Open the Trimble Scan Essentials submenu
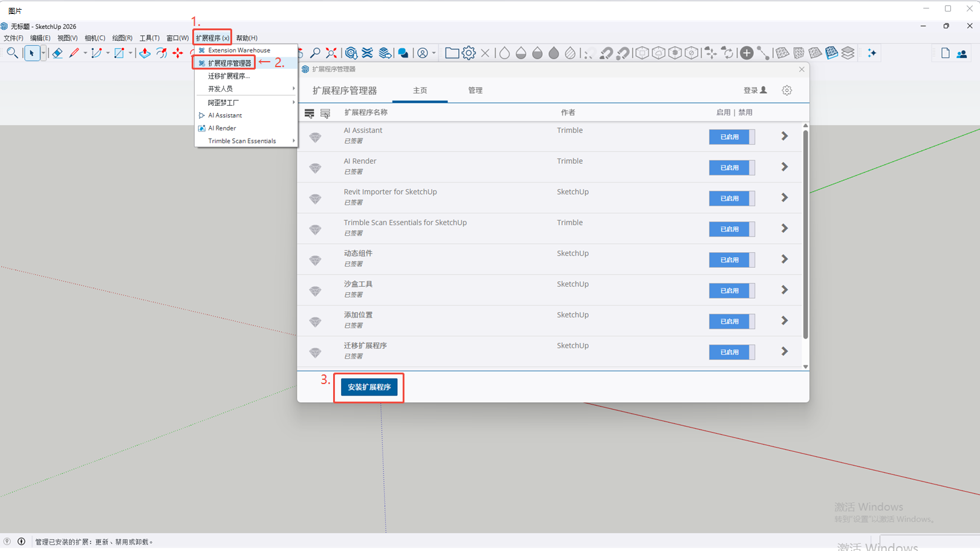 pyautogui.click(x=246, y=141)
